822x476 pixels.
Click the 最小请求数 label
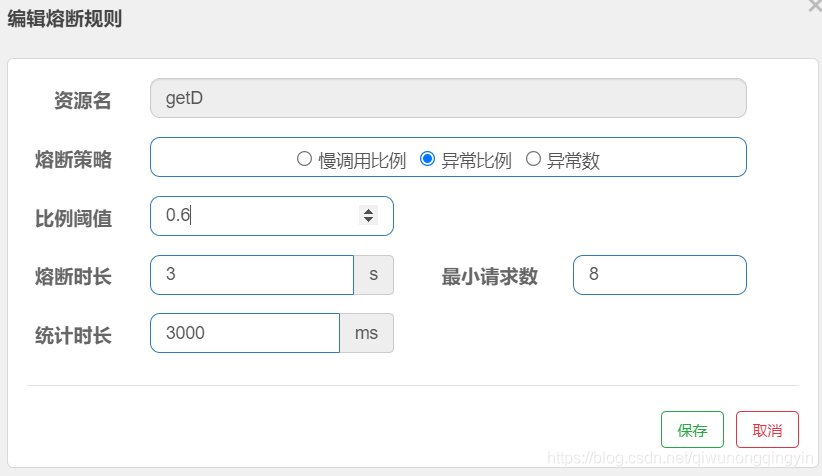point(490,276)
